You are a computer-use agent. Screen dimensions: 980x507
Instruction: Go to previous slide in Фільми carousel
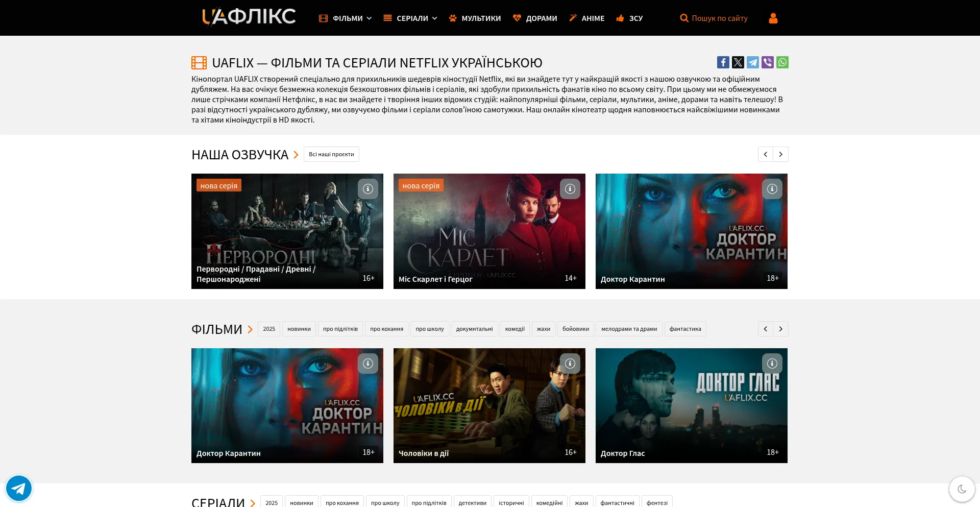click(x=766, y=329)
